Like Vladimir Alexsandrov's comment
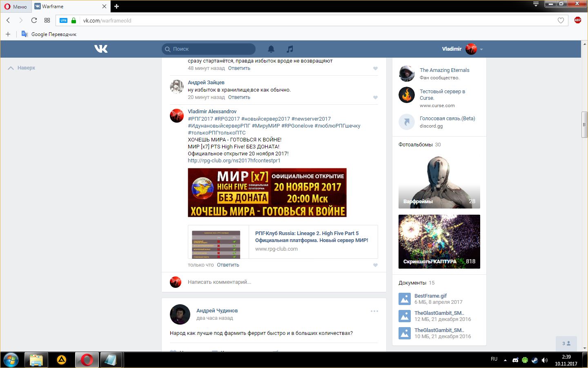This screenshot has height=368, width=588. click(375, 265)
